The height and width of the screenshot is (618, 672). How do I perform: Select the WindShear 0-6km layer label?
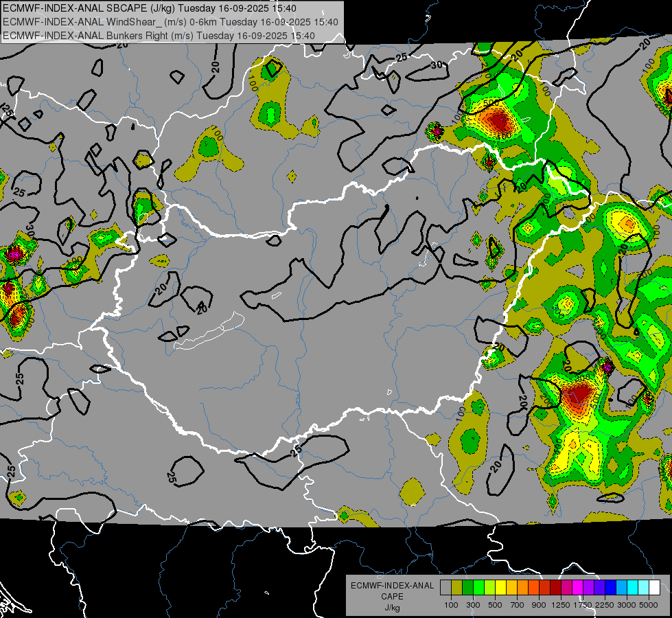[x=170, y=22]
